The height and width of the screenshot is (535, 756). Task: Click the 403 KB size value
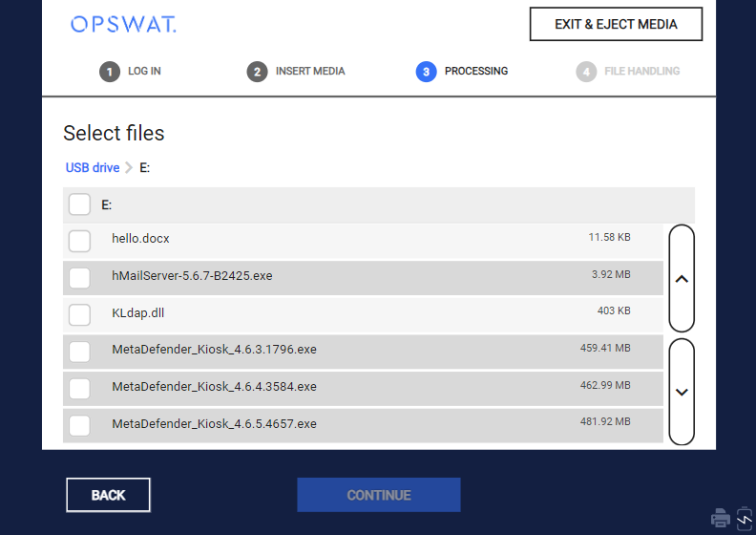click(614, 310)
